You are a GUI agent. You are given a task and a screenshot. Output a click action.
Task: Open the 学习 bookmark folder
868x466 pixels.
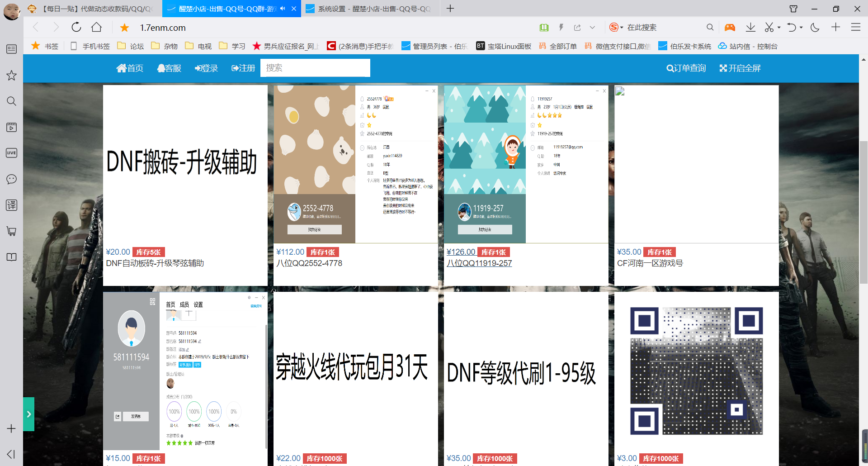(x=232, y=46)
